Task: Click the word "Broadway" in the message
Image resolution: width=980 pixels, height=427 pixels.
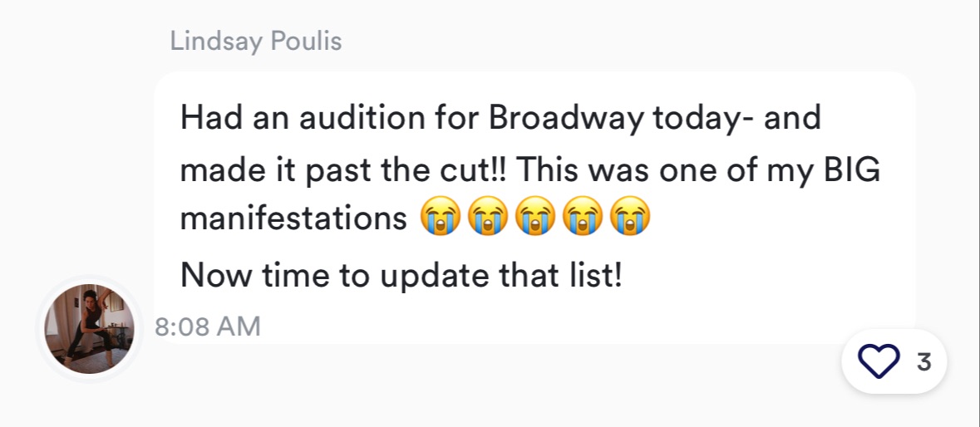Action: [x=565, y=119]
